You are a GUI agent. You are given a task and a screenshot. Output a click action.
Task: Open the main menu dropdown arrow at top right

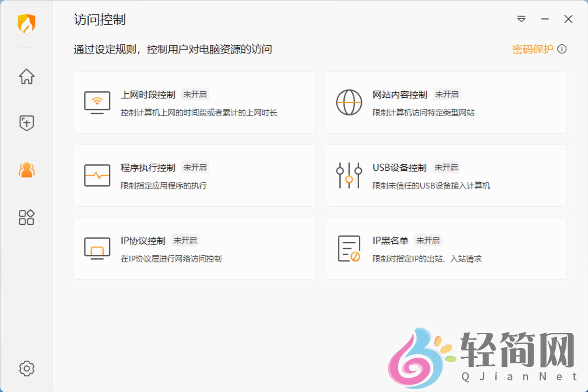(x=522, y=19)
